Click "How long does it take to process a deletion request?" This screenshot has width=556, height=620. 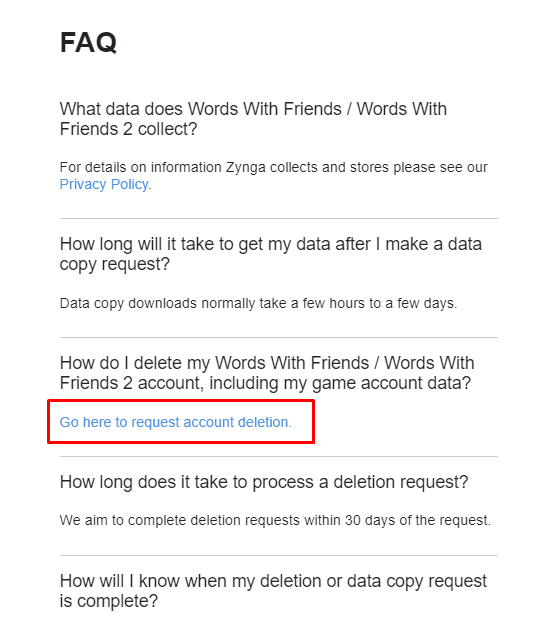pos(264,482)
